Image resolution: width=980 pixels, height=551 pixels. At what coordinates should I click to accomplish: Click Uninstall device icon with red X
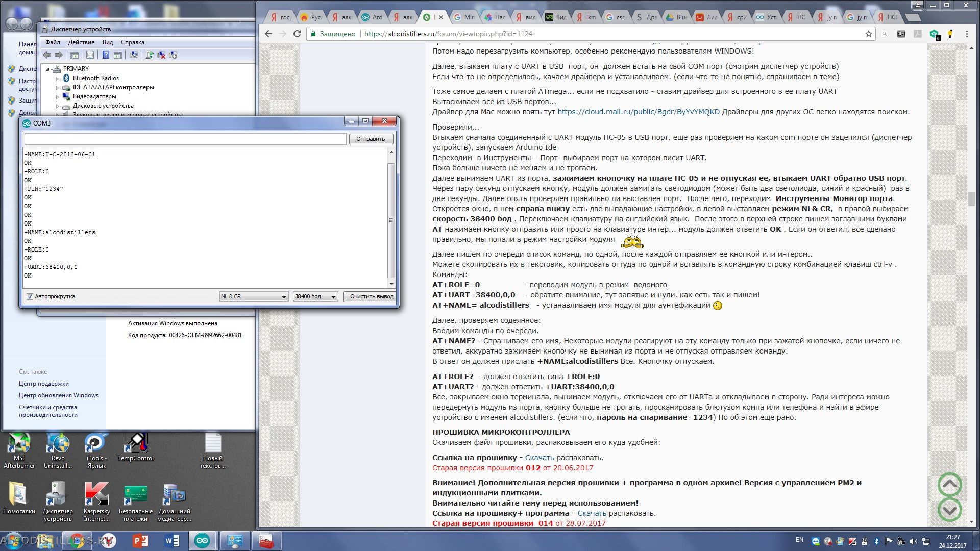click(x=161, y=55)
